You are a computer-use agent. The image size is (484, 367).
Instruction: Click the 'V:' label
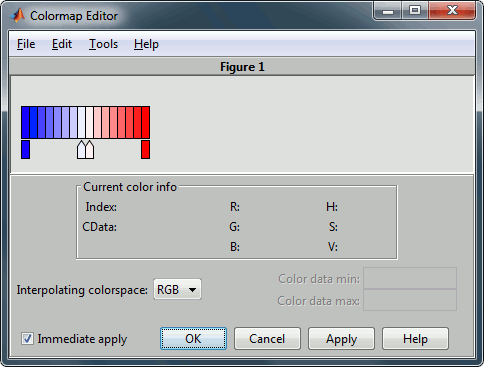point(333,247)
